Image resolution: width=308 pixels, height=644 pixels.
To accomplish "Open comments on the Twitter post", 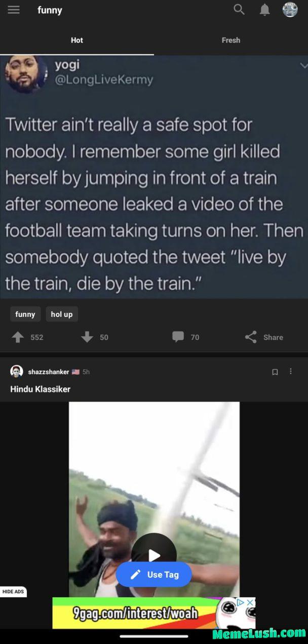I will pyautogui.click(x=178, y=337).
